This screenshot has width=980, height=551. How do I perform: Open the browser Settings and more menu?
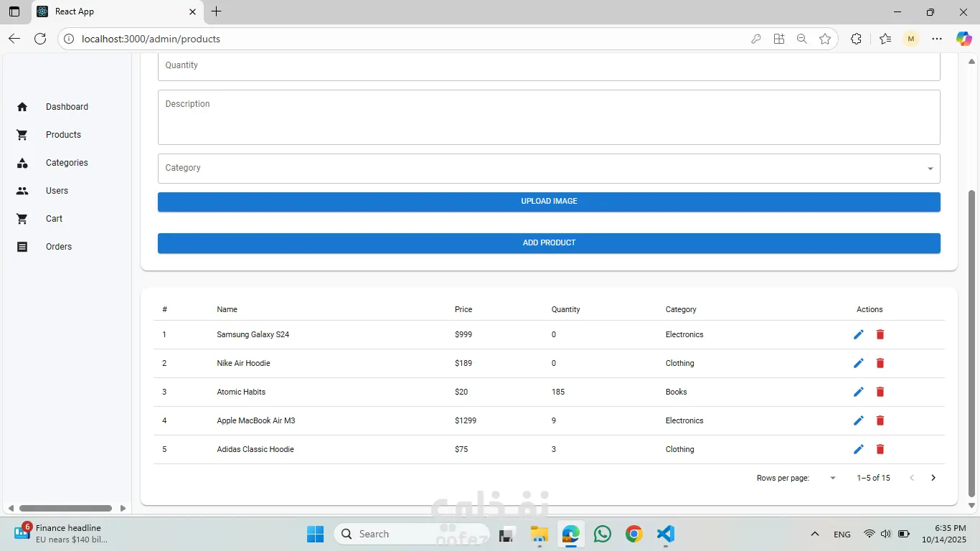pos(937,39)
